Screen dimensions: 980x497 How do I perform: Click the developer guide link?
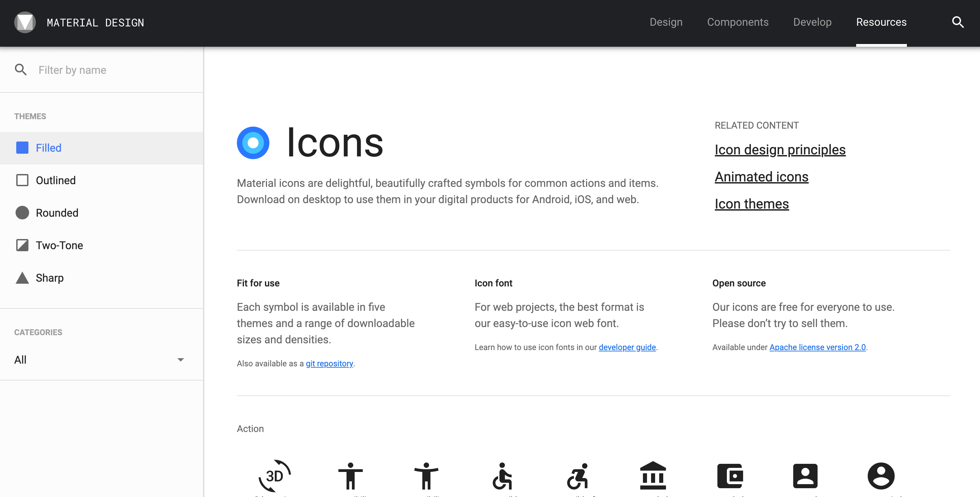[x=627, y=347]
